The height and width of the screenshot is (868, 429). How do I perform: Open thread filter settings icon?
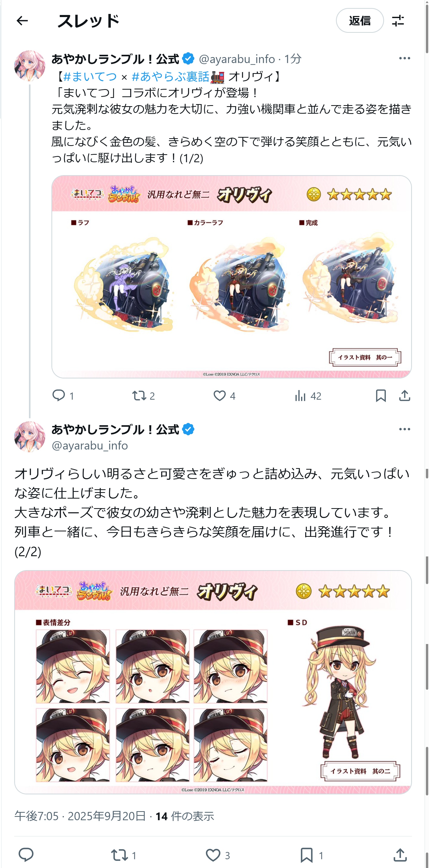(398, 21)
